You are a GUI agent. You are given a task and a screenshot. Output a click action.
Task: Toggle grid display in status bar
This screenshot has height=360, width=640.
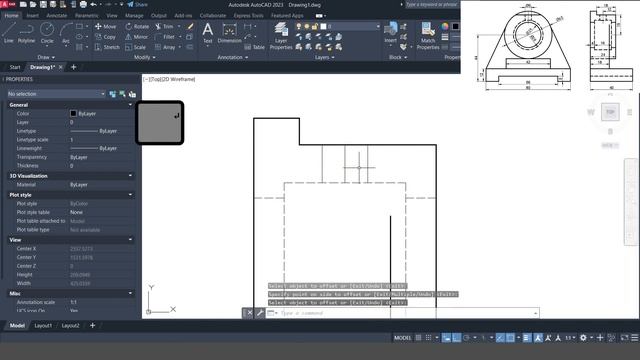[x=418, y=338]
